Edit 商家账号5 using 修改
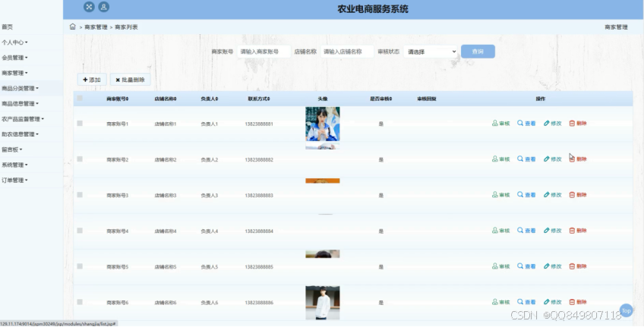Image resolution: width=644 pixels, height=327 pixels. click(552, 266)
